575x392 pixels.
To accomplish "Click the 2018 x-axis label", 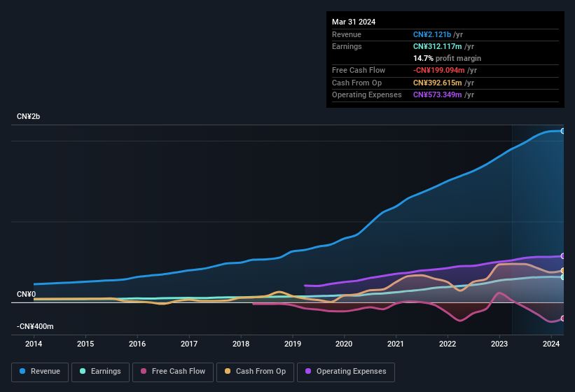I will (x=241, y=344).
